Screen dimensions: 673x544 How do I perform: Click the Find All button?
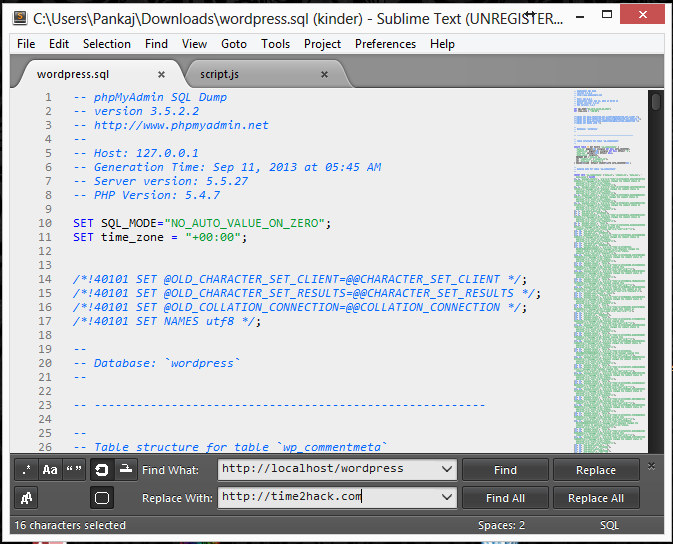tap(505, 498)
